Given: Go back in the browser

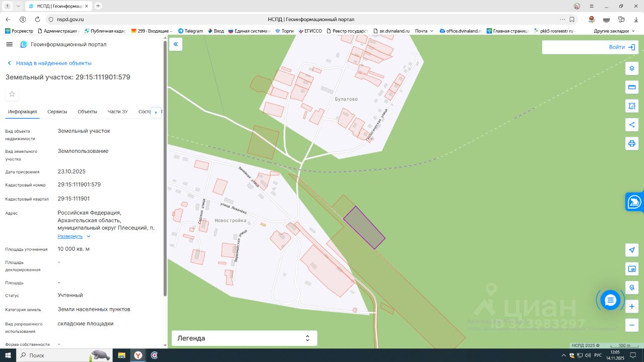Looking at the screenshot, I should pyautogui.click(x=8, y=19).
